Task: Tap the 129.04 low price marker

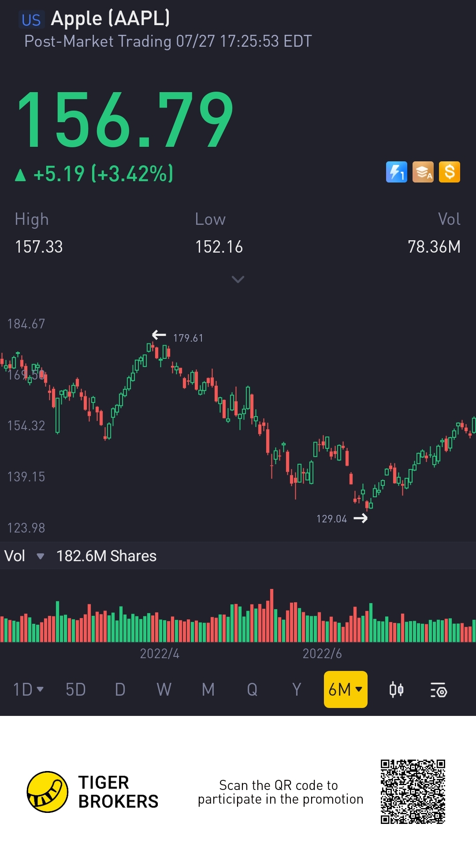Action: point(332,519)
